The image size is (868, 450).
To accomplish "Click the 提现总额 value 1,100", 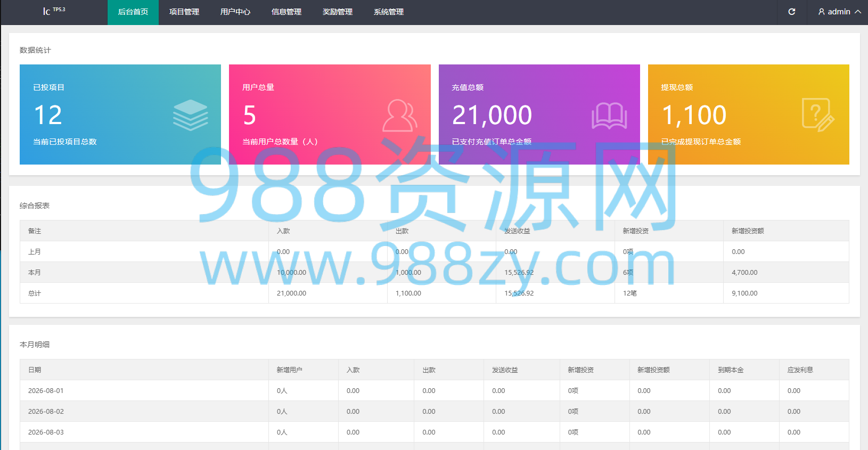I will [x=694, y=116].
